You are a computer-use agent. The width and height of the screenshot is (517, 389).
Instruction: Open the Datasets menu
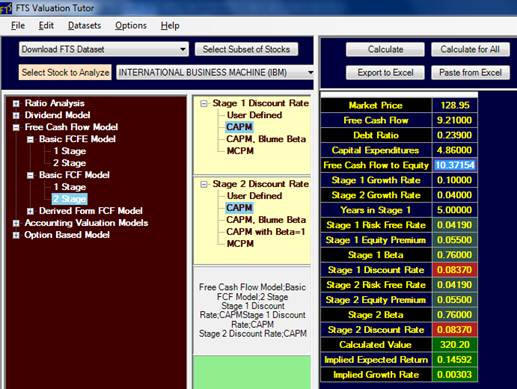(x=84, y=25)
